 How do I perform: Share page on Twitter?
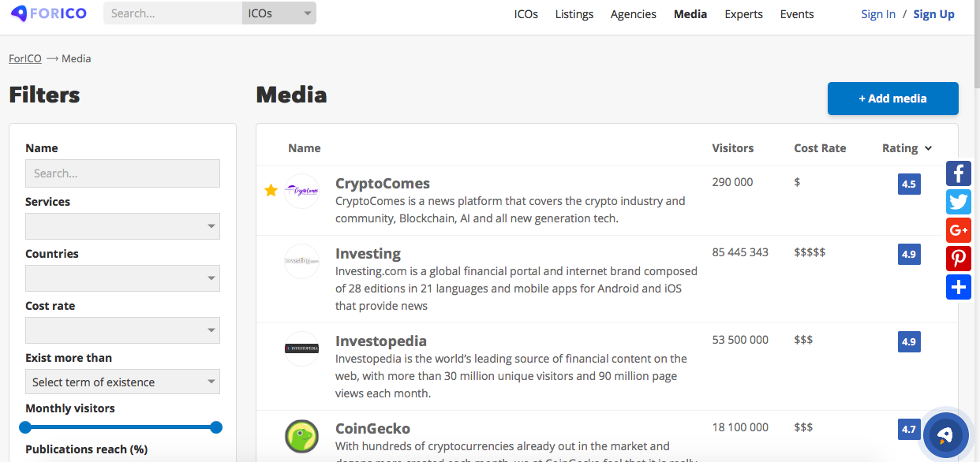click(959, 202)
